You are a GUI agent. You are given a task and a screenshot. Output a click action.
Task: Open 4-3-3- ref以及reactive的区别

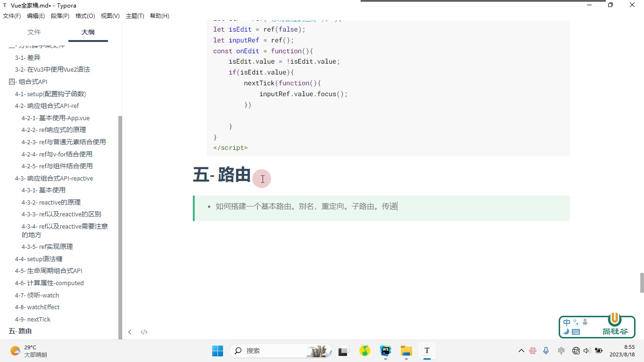[61, 214]
